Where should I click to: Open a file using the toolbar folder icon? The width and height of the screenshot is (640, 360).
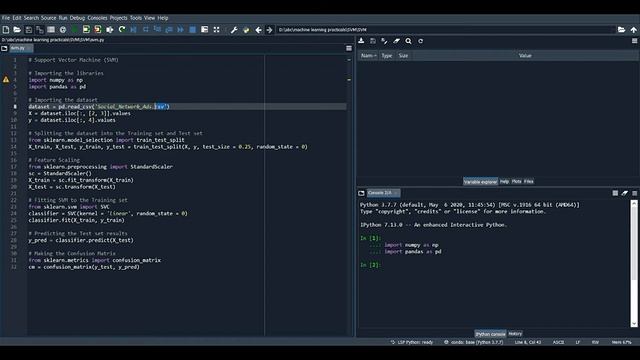pyautogui.click(x=17, y=29)
